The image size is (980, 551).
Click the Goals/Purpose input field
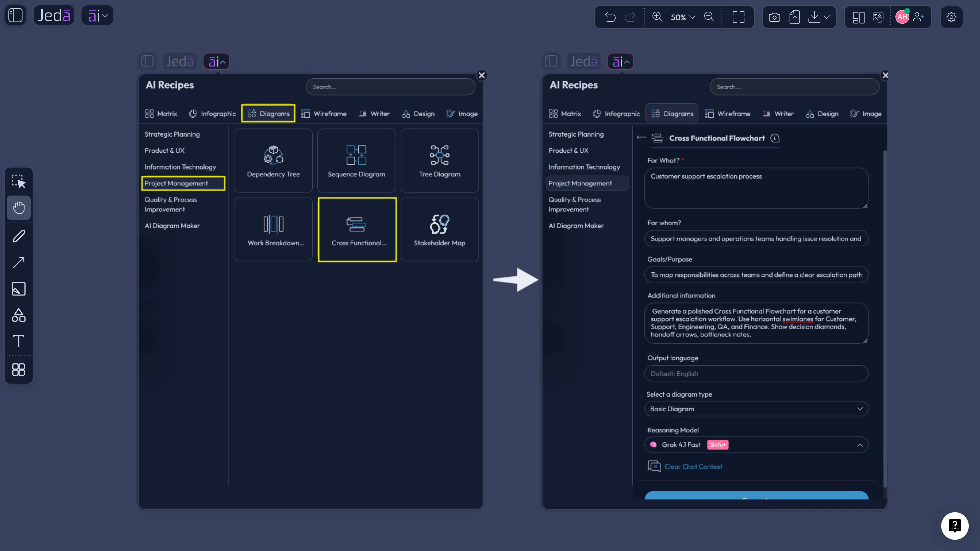click(x=756, y=275)
